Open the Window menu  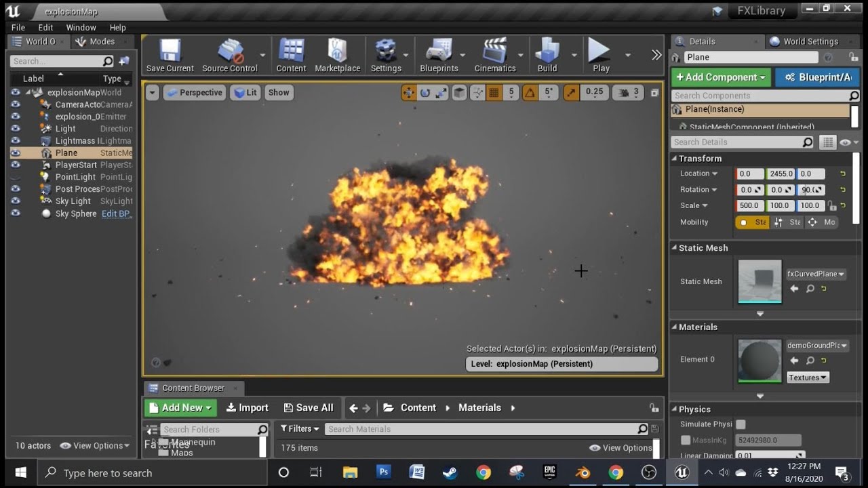pyautogui.click(x=81, y=28)
